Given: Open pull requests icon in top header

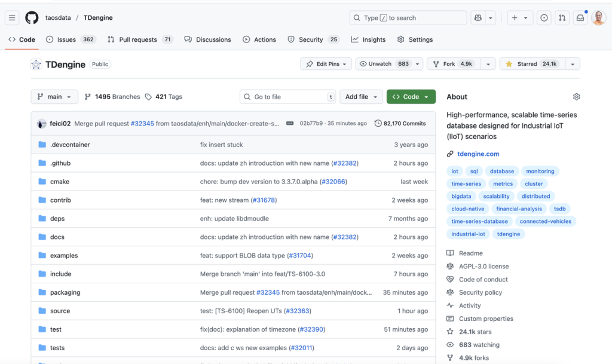Looking at the screenshot, I should pos(562,18).
